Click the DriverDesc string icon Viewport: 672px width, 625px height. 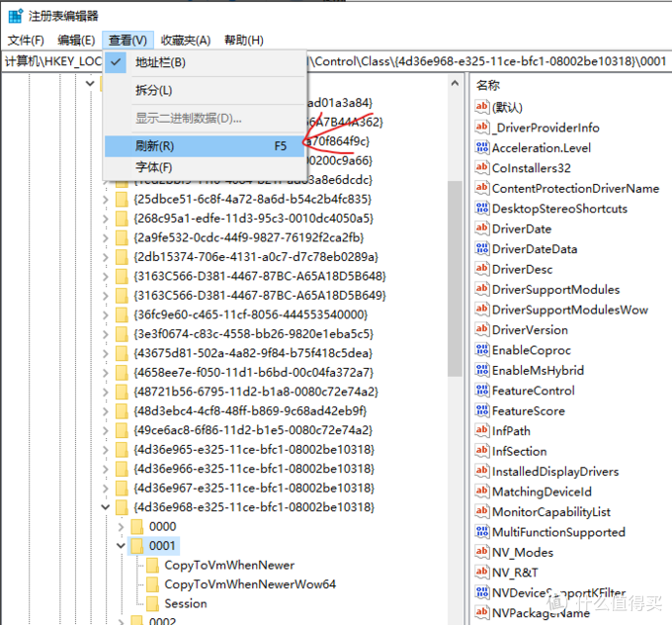point(481,269)
